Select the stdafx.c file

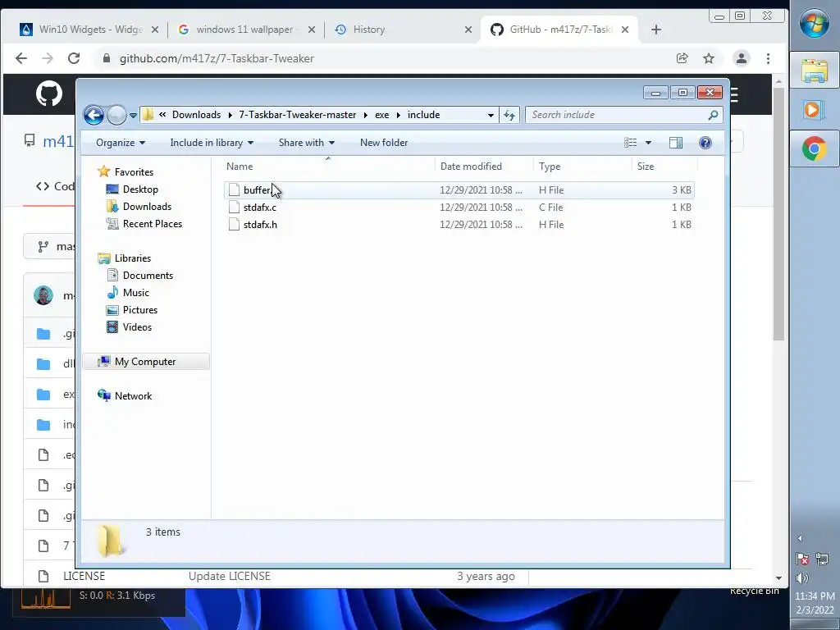[x=459, y=208]
